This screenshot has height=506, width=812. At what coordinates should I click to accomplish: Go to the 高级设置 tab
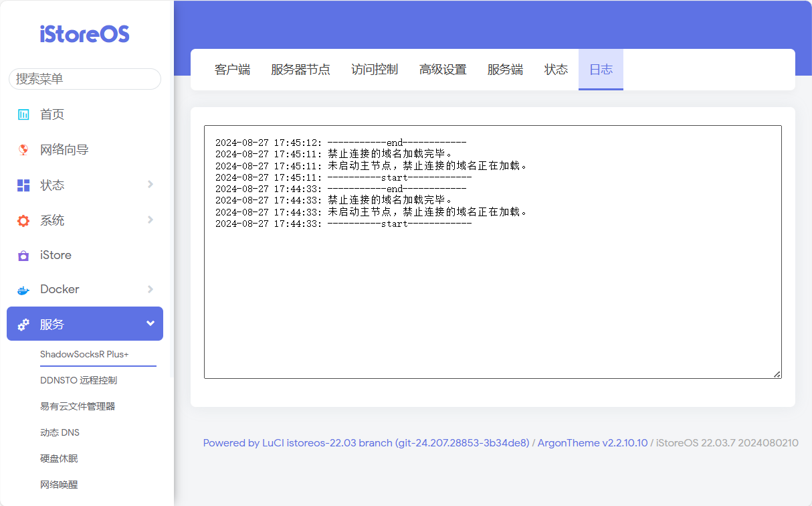coord(443,70)
